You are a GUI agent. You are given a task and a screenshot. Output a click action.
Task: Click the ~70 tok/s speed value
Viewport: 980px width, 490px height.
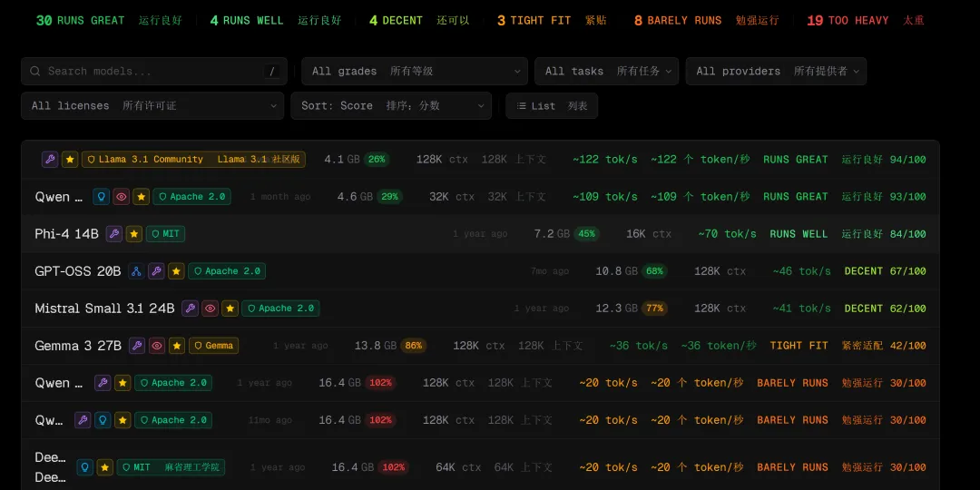pyautogui.click(x=727, y=234)
